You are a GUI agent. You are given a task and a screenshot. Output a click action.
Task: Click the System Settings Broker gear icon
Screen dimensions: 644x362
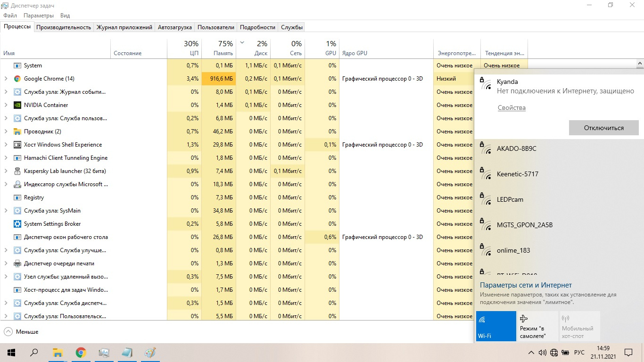(17, 224)
